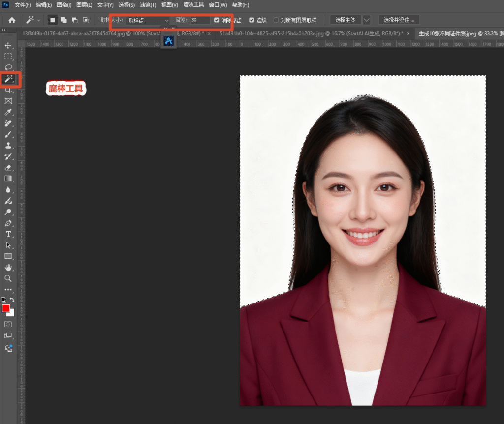
Task: Open the 编辑(E) menu
Action: 44,5
